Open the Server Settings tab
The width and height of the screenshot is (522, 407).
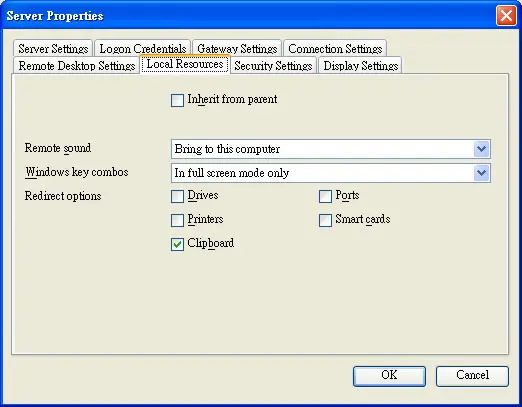pos(53,49)
